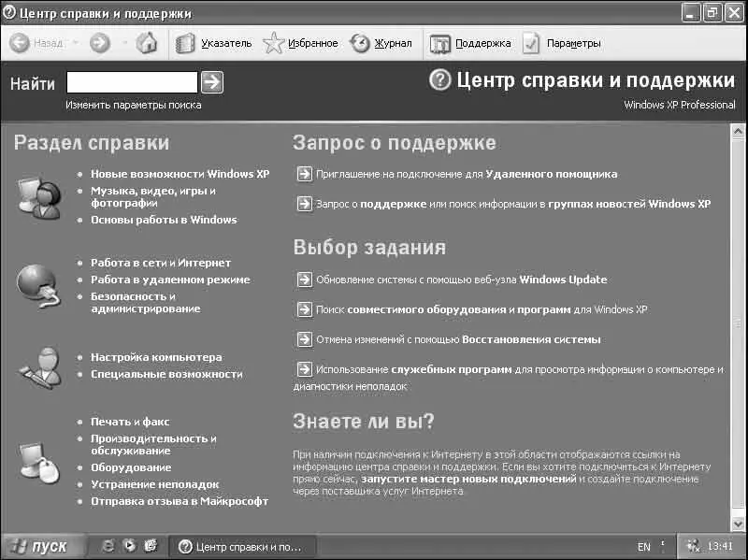
Task: Click the vertical scrollbar down arrow
Action: pos(740,524)
